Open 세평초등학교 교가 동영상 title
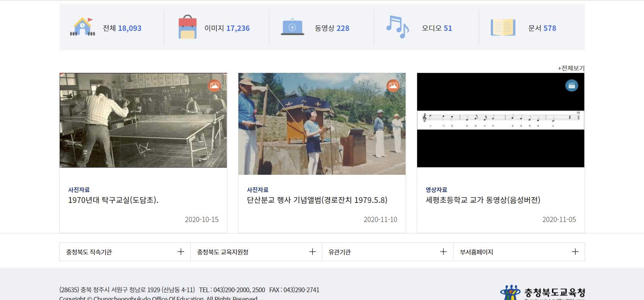 [483, 200]
